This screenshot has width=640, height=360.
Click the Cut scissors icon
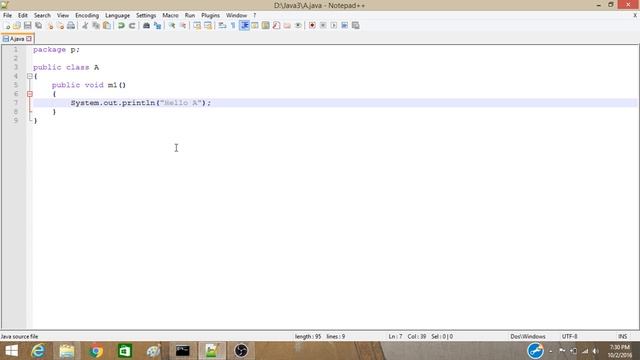click(85, 26)
